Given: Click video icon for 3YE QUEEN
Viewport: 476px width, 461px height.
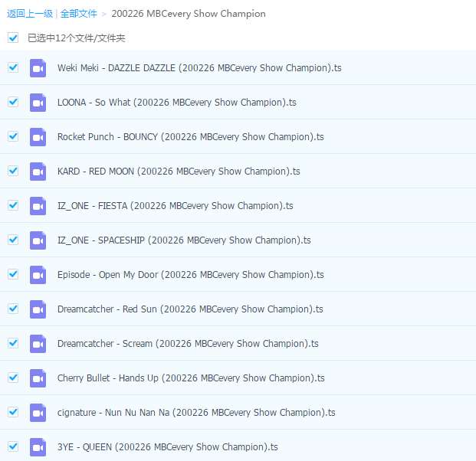Looking at the screenshot, I should tap(38, 447).
